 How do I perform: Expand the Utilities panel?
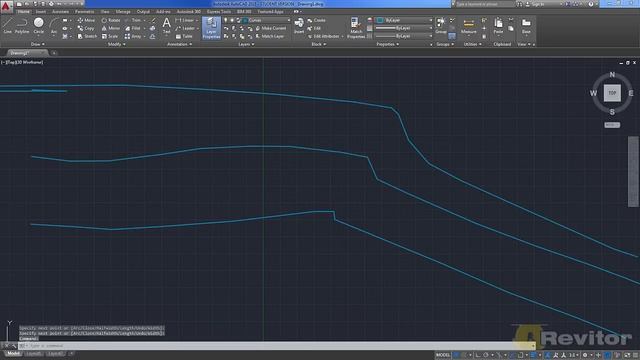pyautogui.click(x=472, y=44)
